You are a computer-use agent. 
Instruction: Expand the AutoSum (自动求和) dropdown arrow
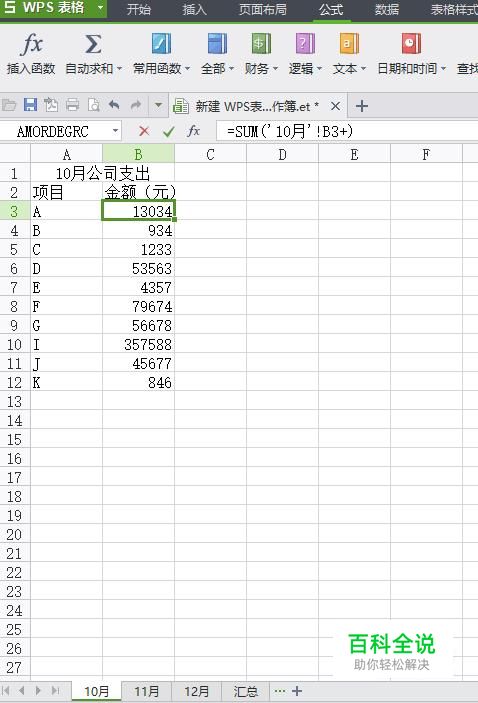(x=119, y=69)
